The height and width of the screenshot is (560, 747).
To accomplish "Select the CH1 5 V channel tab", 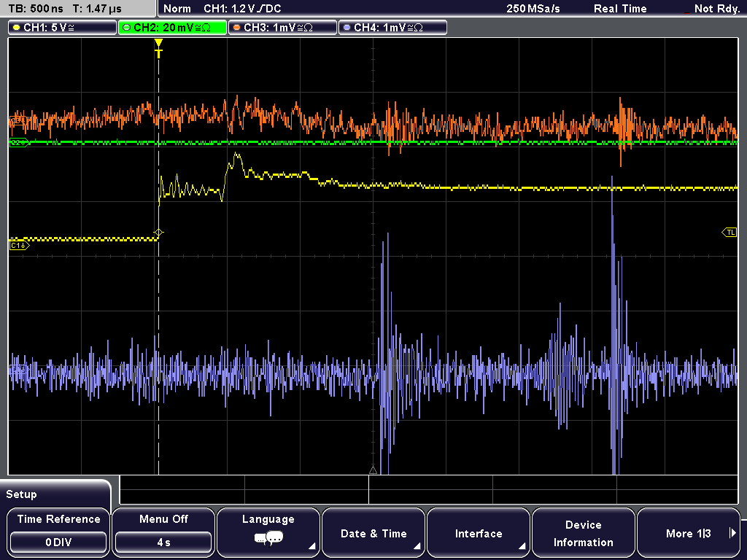I will coord(63,28).
